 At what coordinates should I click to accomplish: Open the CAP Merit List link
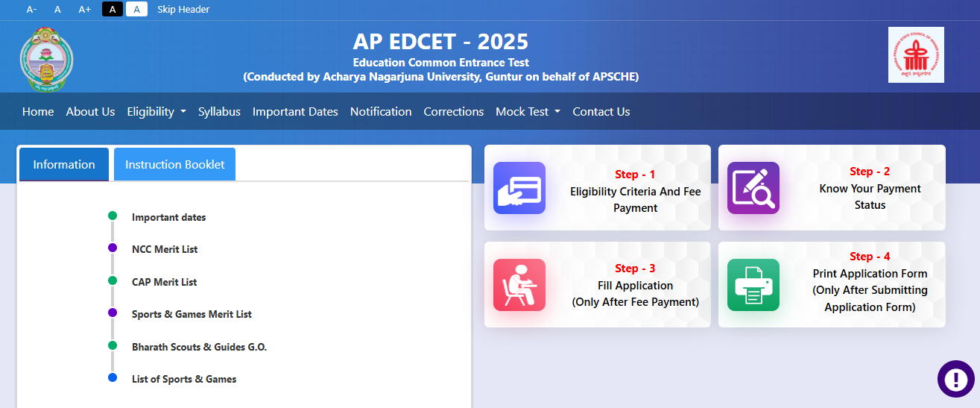(x=164, y=282)
